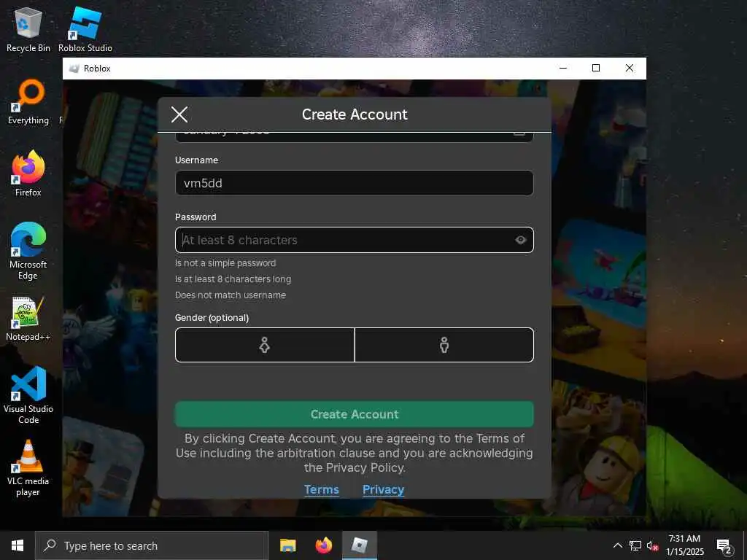
Task: Click the 'Is not a simple password' hint
Action: [x=225, y=262]
